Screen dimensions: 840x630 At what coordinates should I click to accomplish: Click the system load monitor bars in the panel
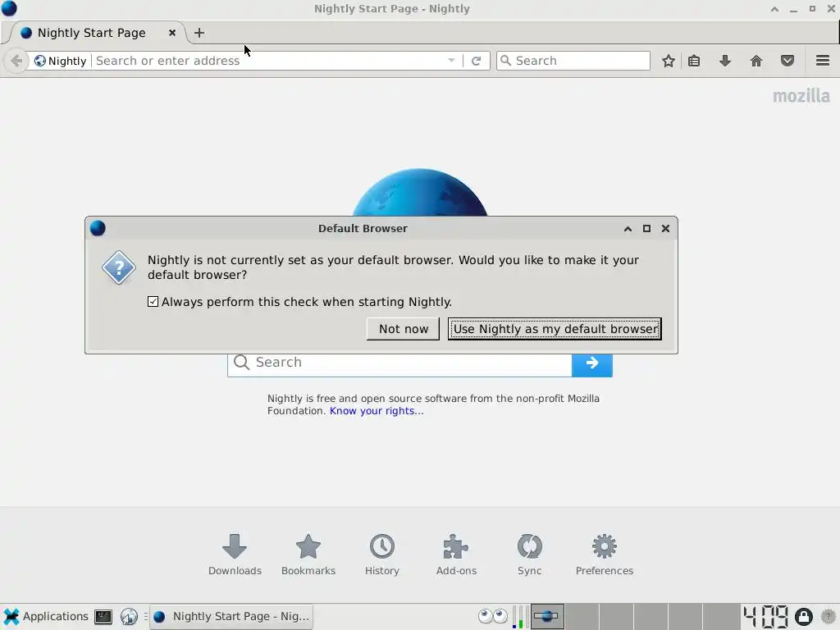click(518, 617)
